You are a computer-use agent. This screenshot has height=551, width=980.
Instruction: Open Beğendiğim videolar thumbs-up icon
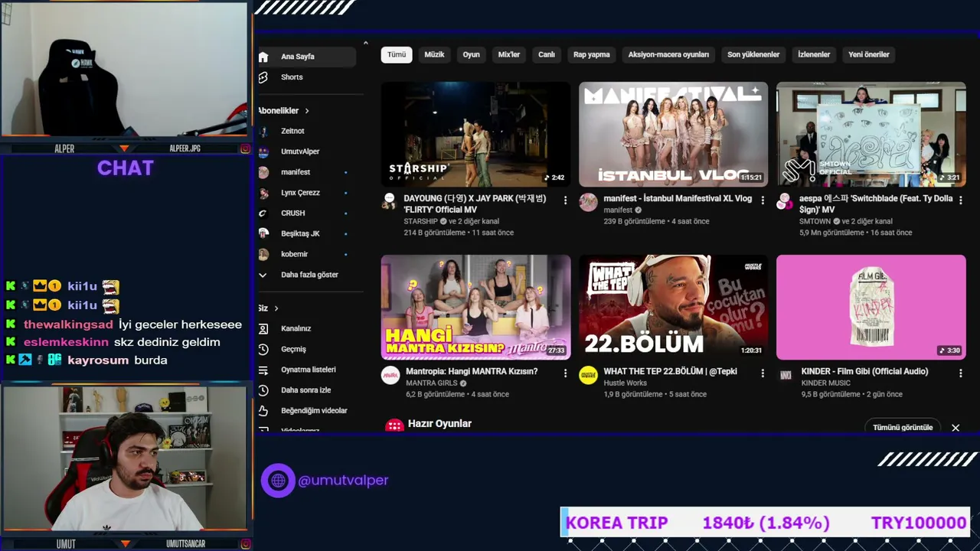coord(263,411)
